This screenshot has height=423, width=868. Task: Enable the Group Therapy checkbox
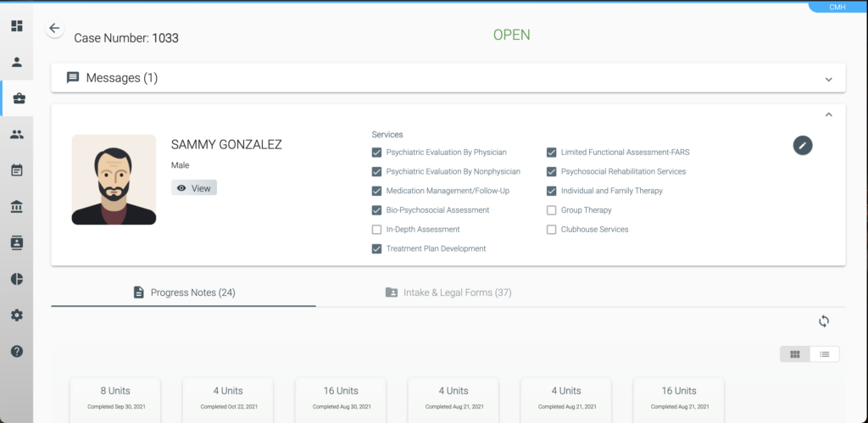[x=552, y=210]
